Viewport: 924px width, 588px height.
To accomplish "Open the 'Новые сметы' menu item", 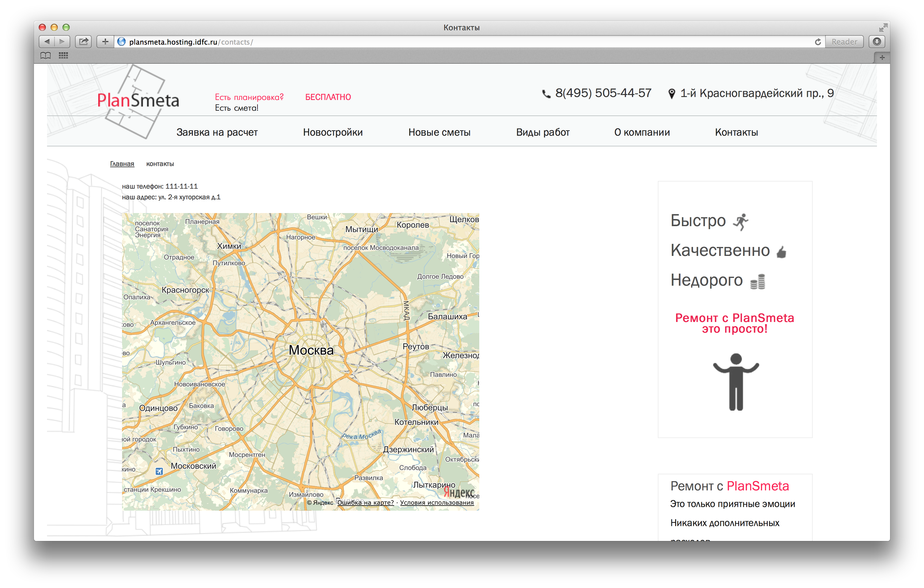I will (439, 132).
